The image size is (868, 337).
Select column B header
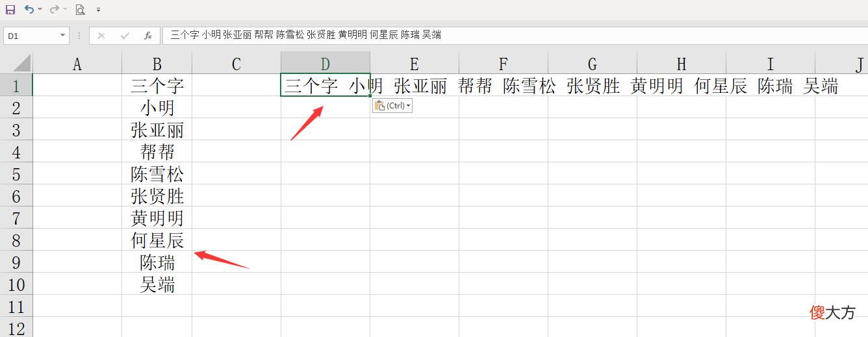[x=157, y=64]
